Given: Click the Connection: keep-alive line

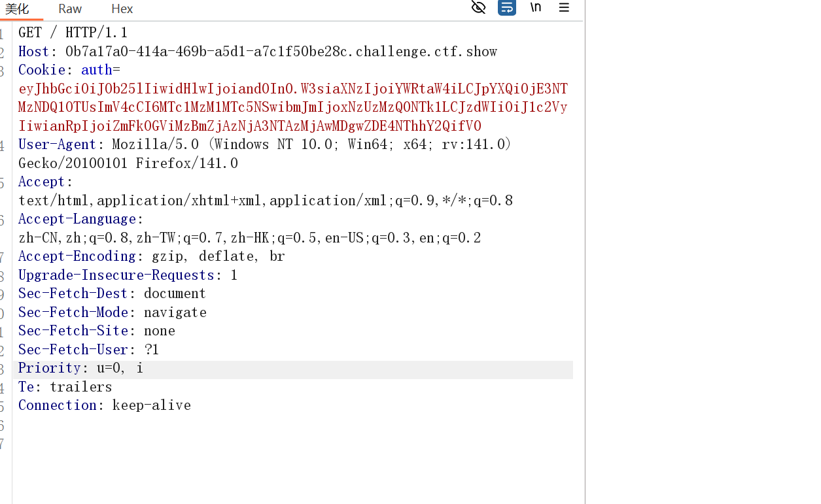Looking at the screenshot, I should point(104,405).
